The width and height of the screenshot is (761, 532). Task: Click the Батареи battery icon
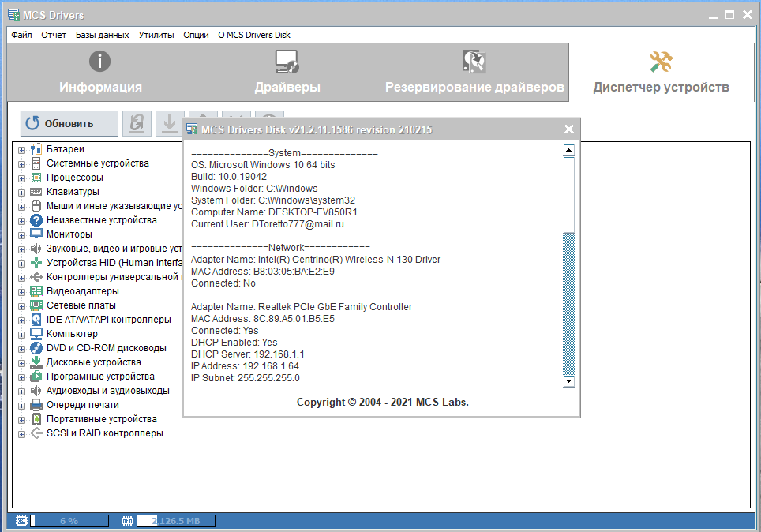coord(36,149)
